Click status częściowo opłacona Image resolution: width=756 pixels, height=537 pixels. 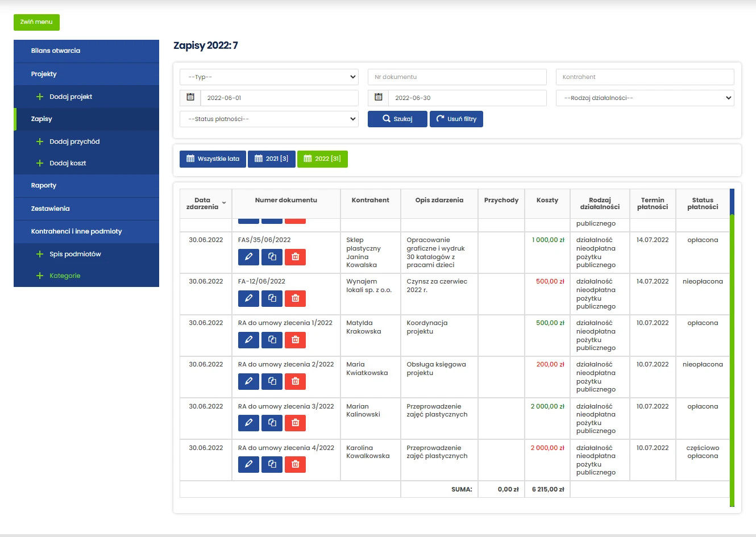703,452
